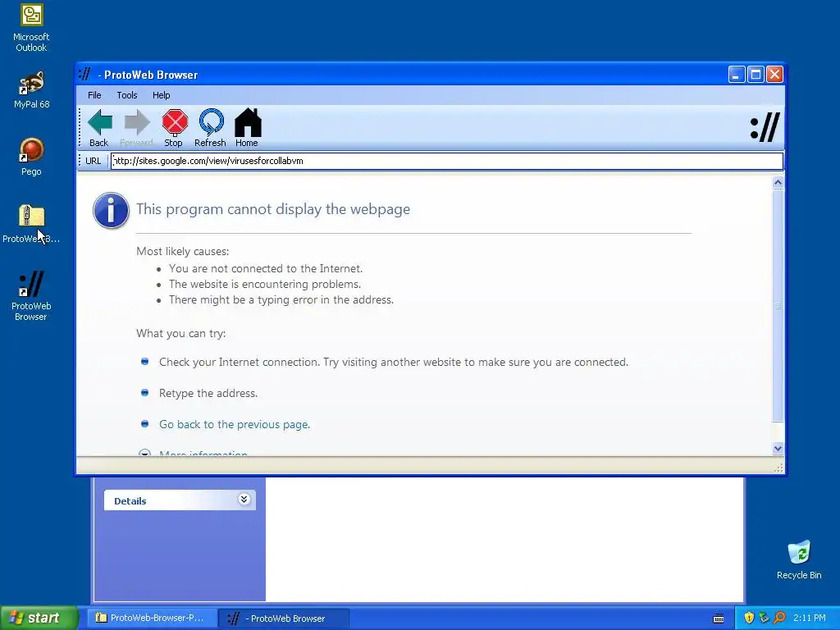840x630 pixels.
Task: Click the ProtoWeb Browser title bar icon
Action: click(x=84, y=74)
